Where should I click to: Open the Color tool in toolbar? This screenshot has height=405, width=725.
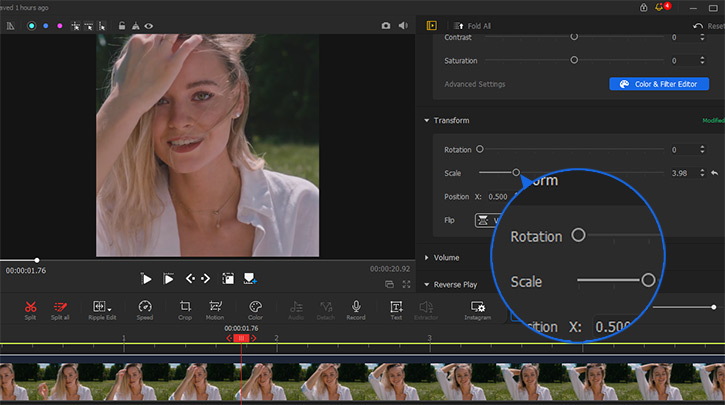point(254,307)
